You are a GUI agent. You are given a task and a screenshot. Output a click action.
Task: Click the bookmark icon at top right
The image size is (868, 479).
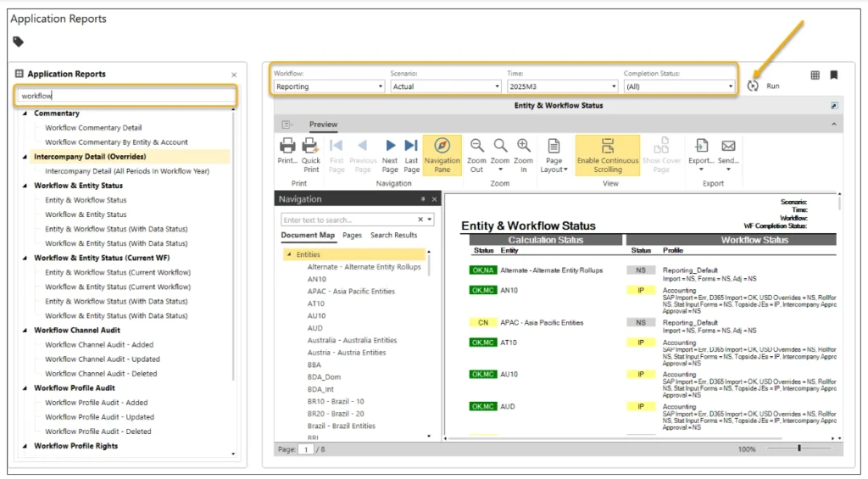tap(834, 75)
